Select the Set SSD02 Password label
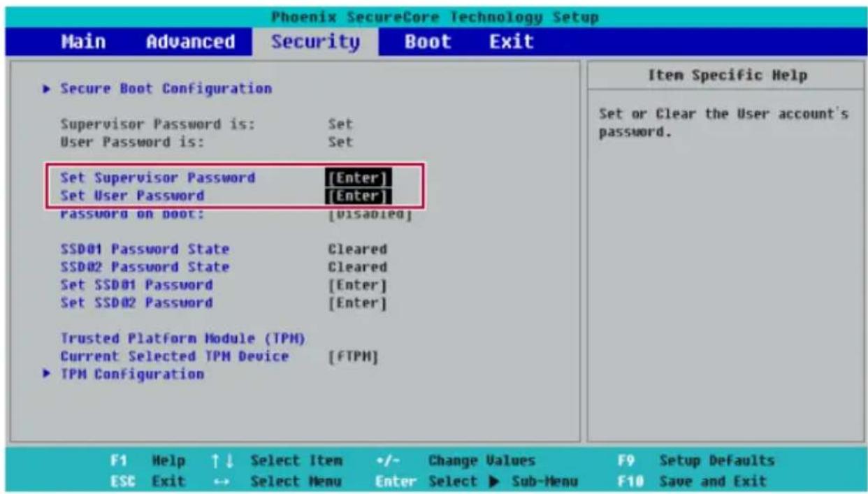 [136, 303]
